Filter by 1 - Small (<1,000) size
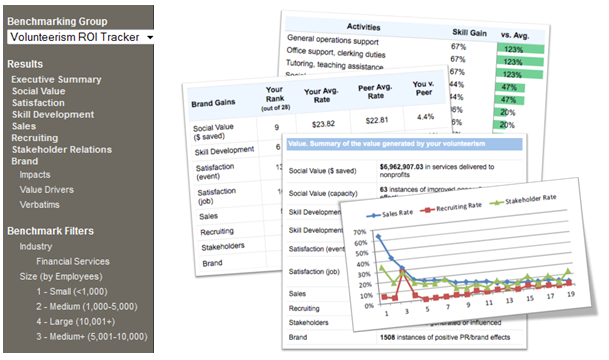The width and height of the screenshot is (609, 360). click(x=72, y=291)
